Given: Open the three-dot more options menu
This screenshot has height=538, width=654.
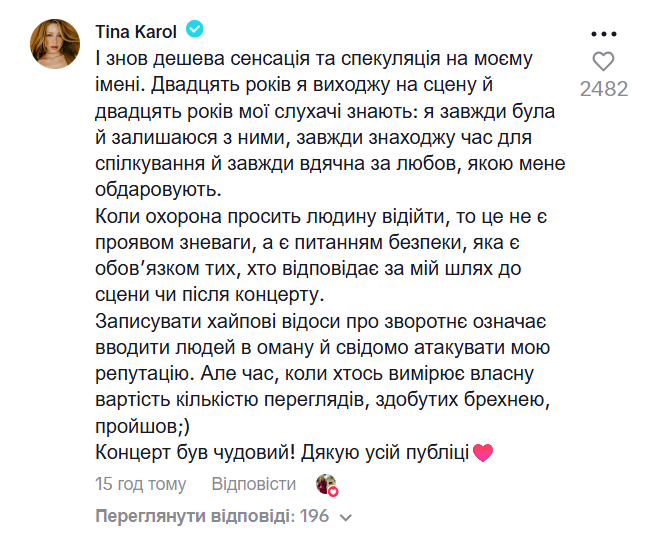Looking at the screenshot, I should [x=603, y=31].
